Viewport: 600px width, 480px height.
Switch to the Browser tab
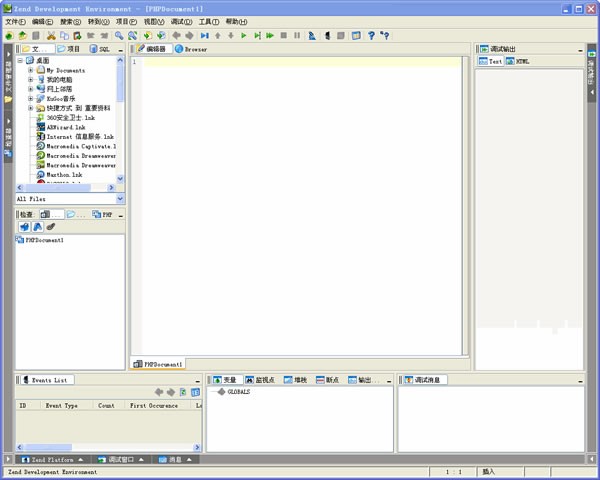191,49
